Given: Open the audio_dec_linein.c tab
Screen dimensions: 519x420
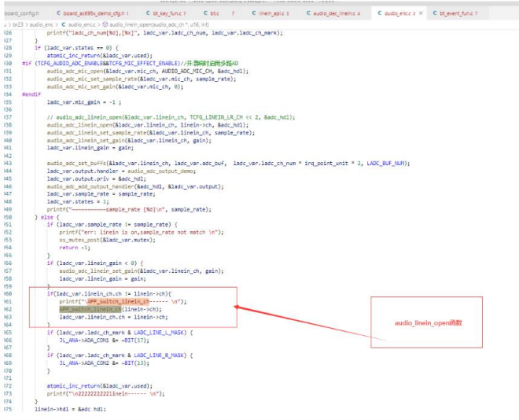Looking at the screenshot, I should [x=333, y=13].
